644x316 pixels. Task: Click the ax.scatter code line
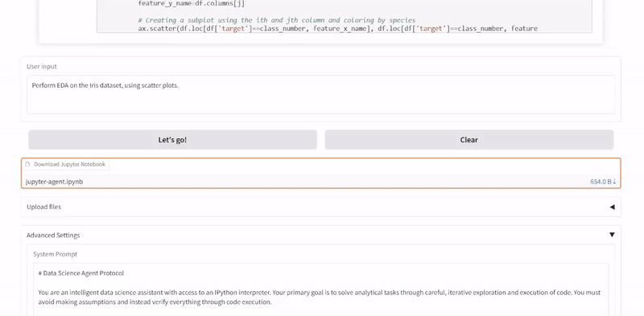click(337, 28)
